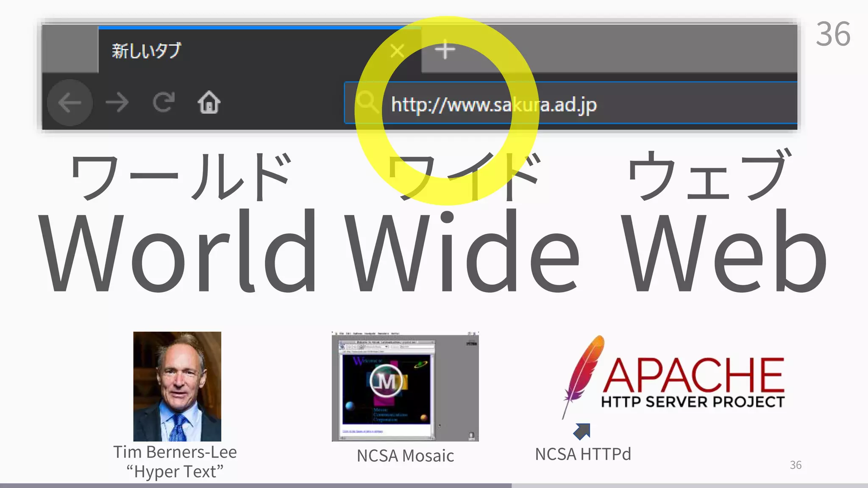Viewport: 868px width, 488px height.
Task: Click the slide progress bar at the bottom
Action: click(x=434, y=485)
